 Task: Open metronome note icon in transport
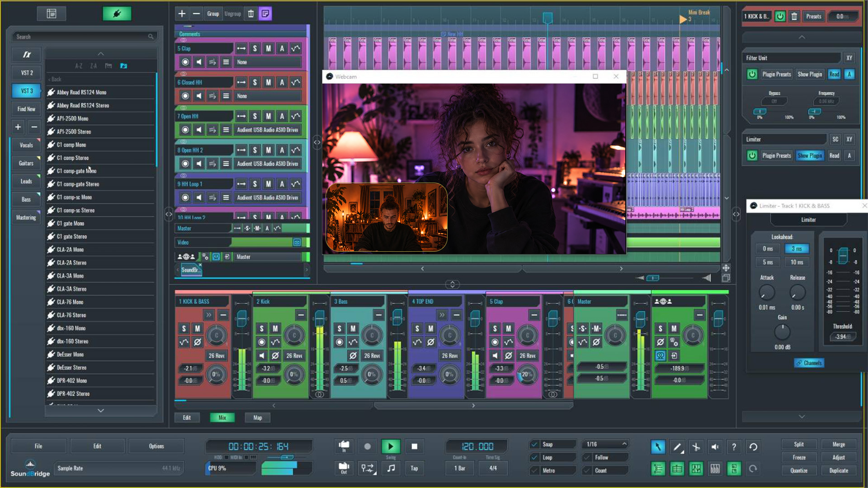[x=391, y=468]
